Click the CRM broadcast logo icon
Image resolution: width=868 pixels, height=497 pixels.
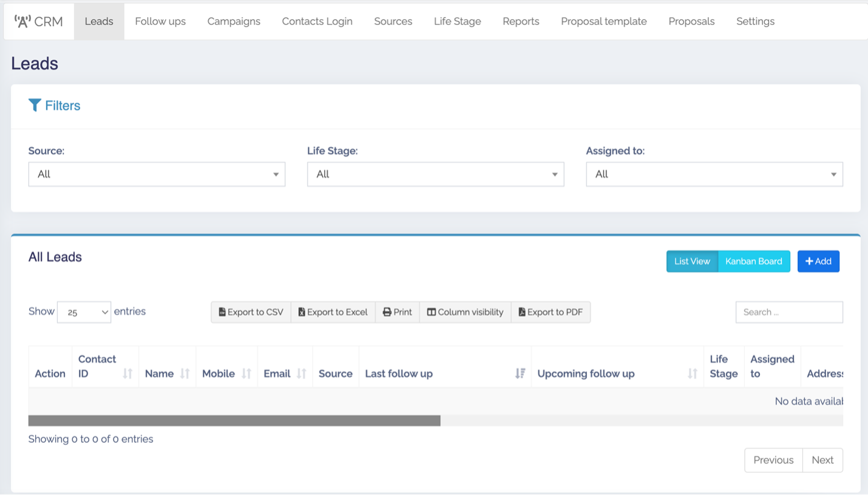click(x=22, y=22)
